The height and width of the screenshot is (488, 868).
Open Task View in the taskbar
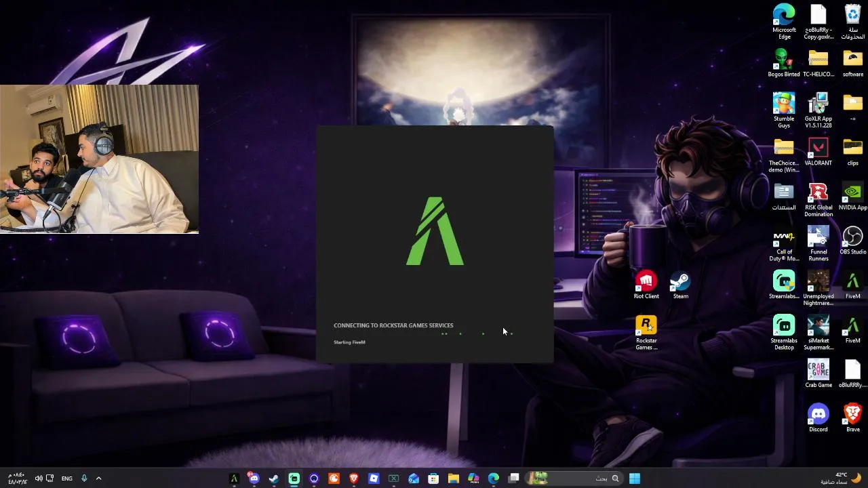tap(514, 479)
